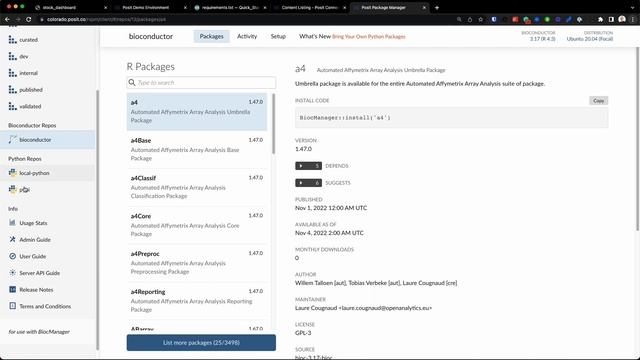Toggle the browser side panel icon
The image size is (640, 360).
click(x=611, y=19)
